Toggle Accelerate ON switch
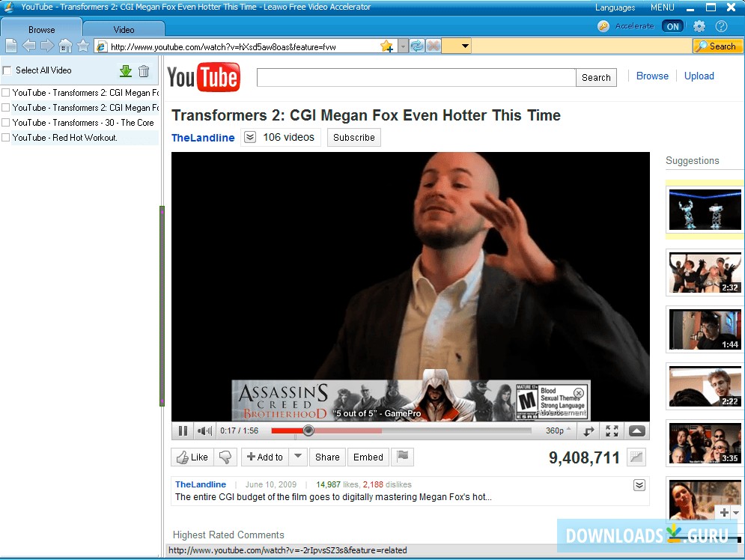 point(672,27)
